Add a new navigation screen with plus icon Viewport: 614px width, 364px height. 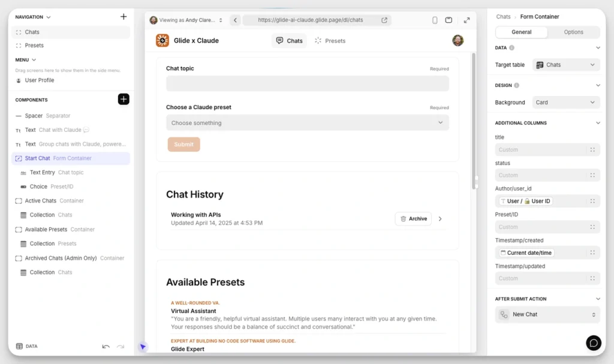click(x=124, y=16)
